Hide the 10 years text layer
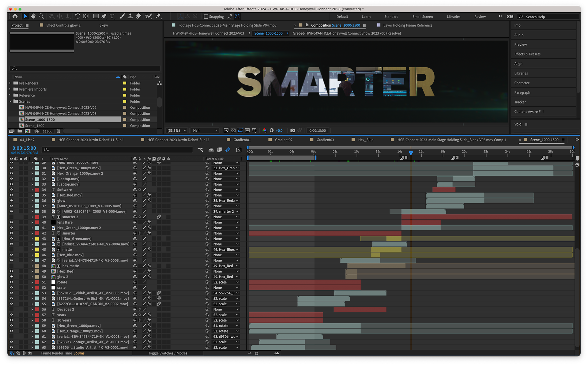This screenshot has height=365, width=588. click(11, 320)
